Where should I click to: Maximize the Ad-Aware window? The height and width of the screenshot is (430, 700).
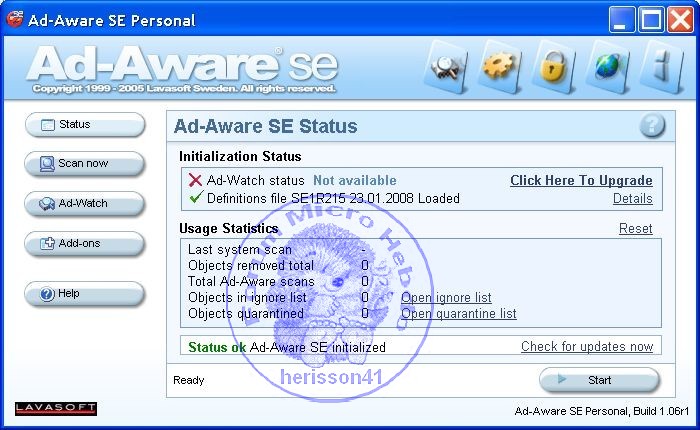[651, 20]
